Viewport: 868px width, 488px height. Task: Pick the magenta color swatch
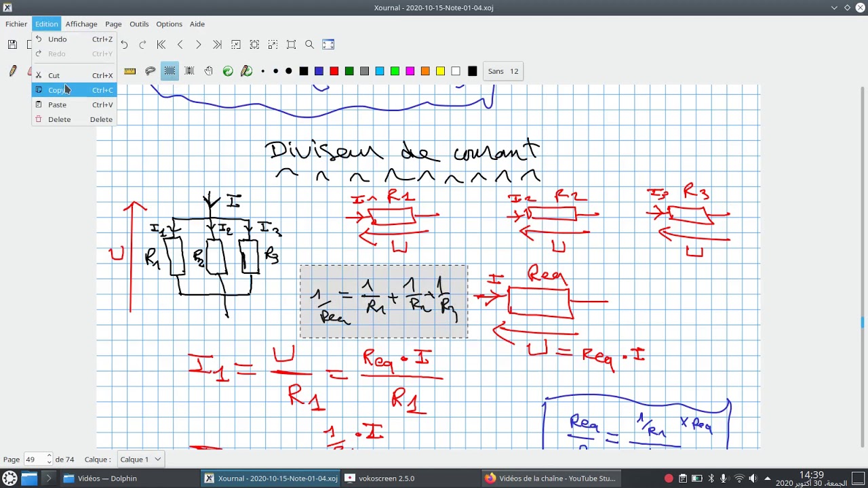(410, 71)
